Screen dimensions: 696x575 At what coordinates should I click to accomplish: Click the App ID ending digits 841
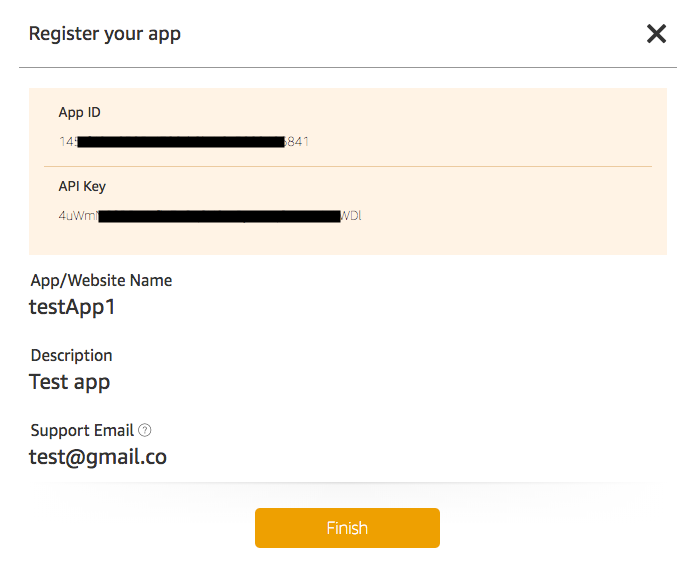pos(298,142)
